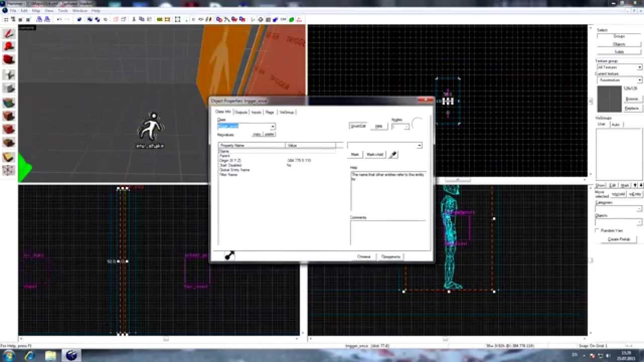Click the Mark button
This screenshot has height=362, width=644.
[355, 154]
